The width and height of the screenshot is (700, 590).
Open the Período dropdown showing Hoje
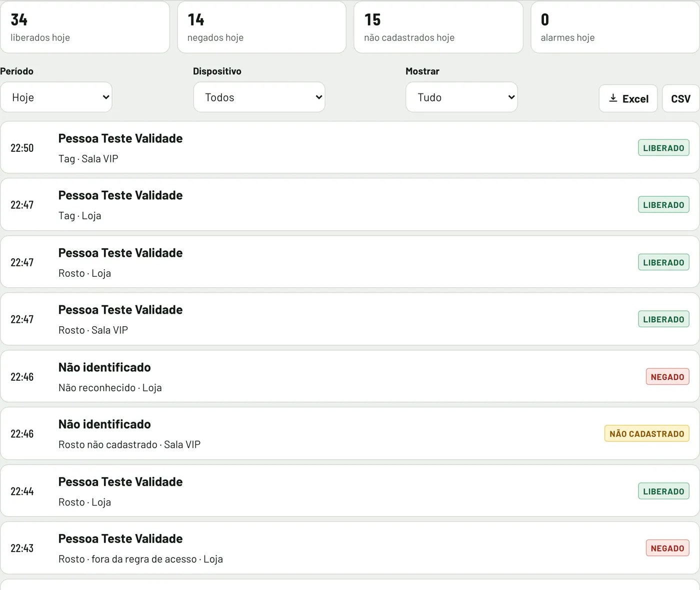[56, 97]
